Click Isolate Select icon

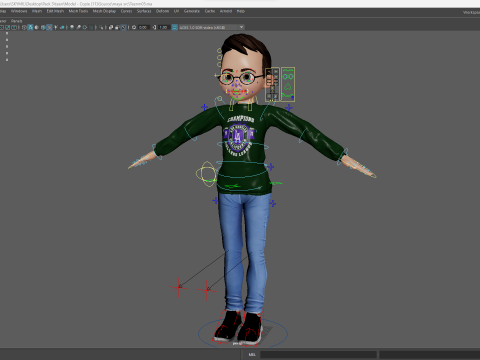101,27
